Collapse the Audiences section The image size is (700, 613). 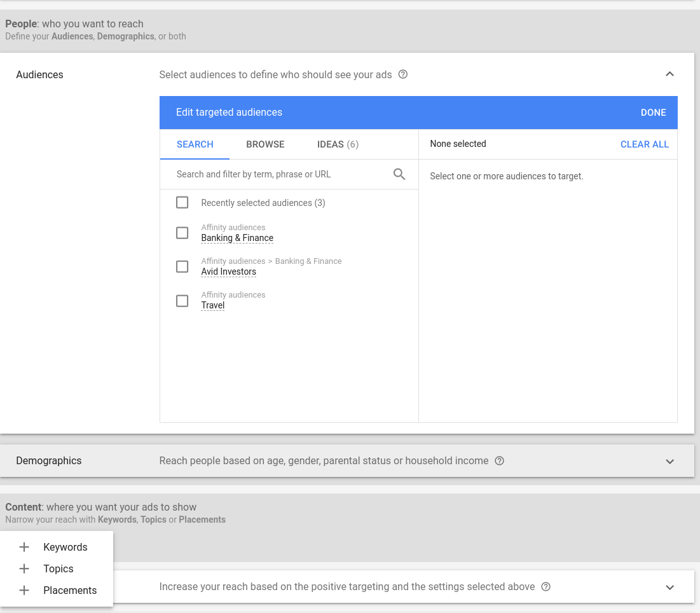point(669,74)
